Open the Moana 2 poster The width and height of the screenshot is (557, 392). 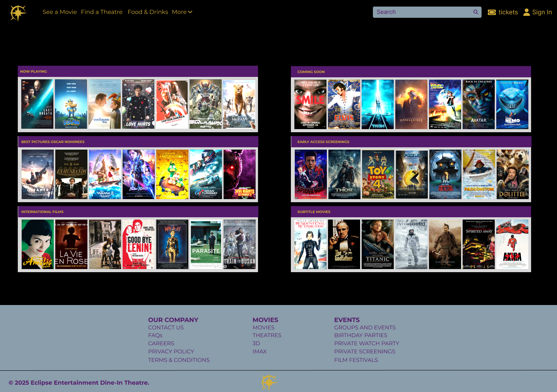(105, 174)
